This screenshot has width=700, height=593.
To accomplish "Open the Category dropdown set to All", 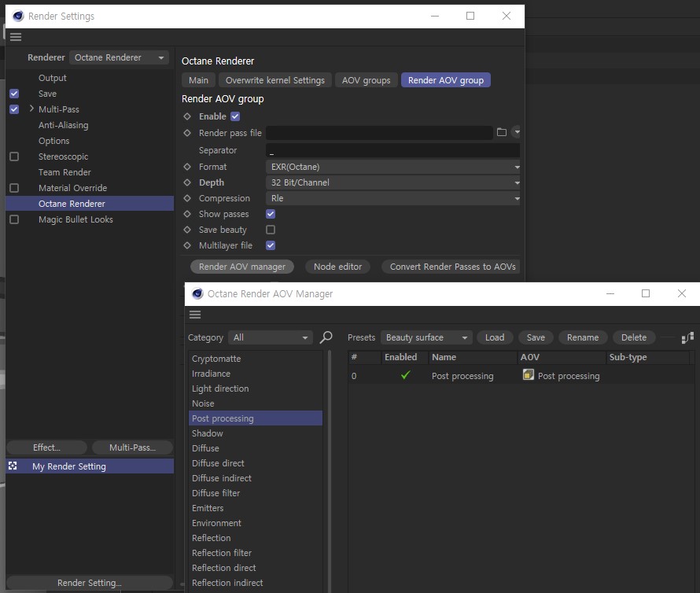I will point(270,337).
